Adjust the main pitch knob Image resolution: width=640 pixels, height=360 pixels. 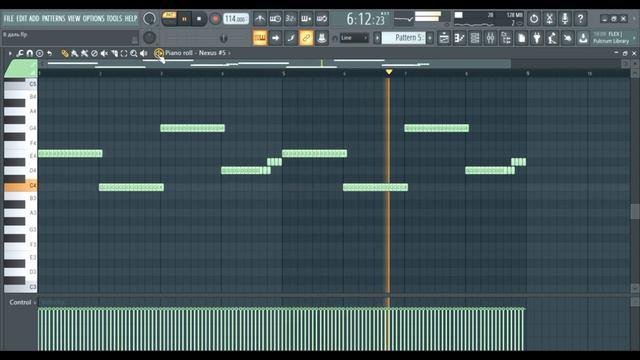pyautogui.click(x=149, y=38)
